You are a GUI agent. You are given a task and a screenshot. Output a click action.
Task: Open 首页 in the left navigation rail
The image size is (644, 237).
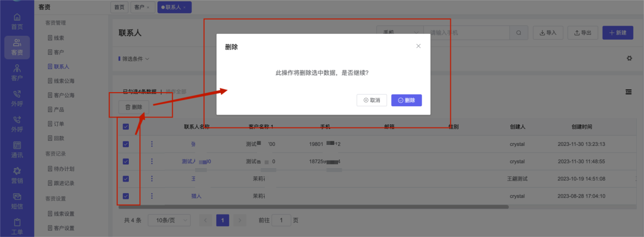tap(17, 22)
